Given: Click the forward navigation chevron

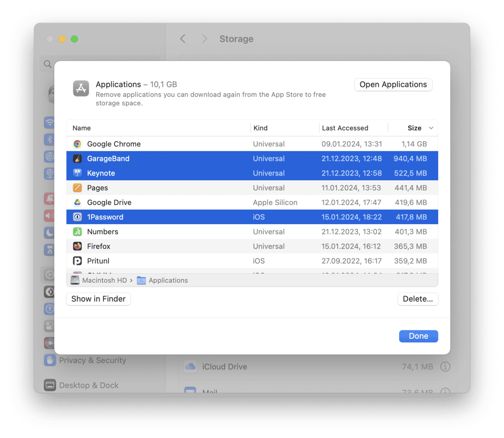Looking at the screenshot, I should coord(204,39).
